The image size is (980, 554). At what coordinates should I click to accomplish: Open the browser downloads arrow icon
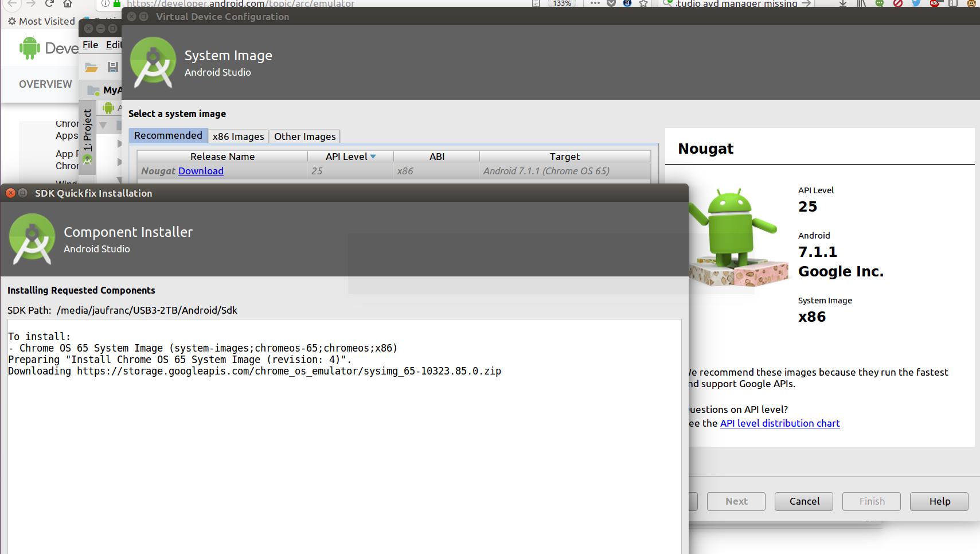pos(843,3)
